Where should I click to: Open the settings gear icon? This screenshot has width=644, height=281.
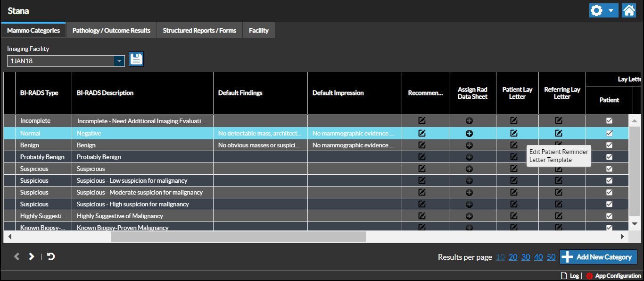click(596, 10)
